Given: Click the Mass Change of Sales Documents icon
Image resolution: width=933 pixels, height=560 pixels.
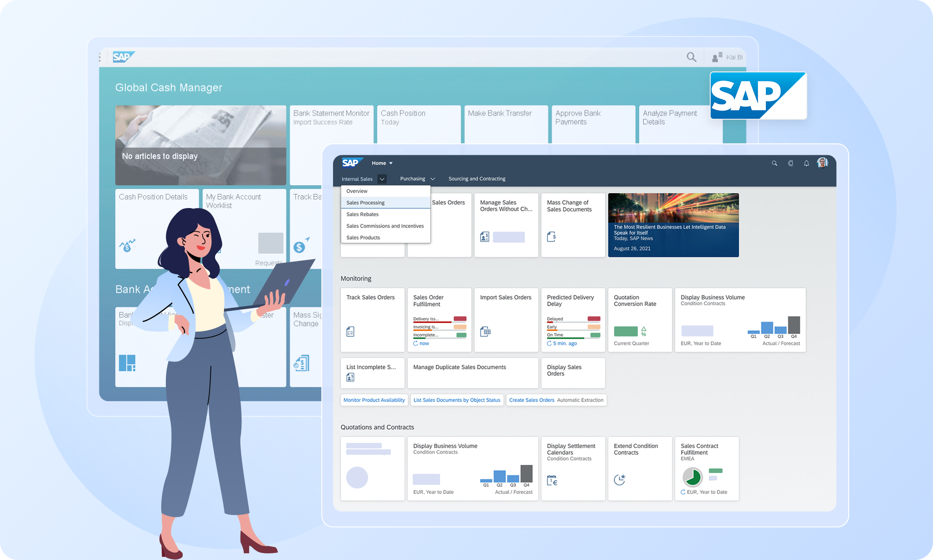Looking at the screenshot, I should point(551,237).
